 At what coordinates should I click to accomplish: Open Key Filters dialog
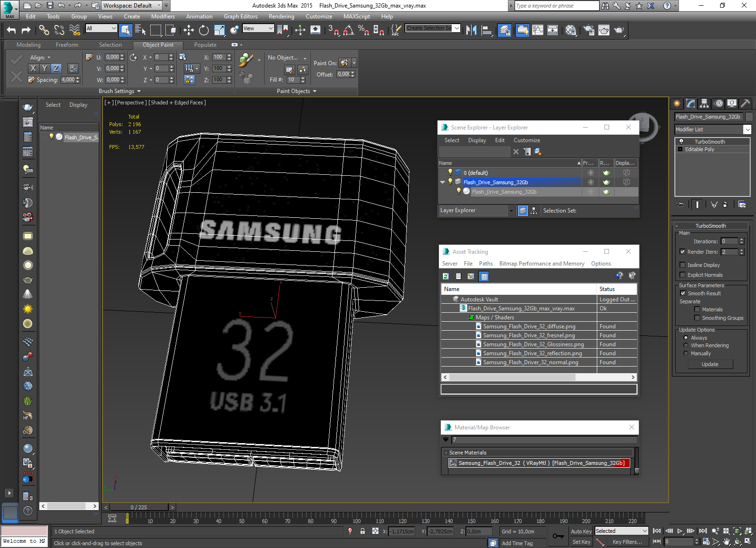point(627,542)
